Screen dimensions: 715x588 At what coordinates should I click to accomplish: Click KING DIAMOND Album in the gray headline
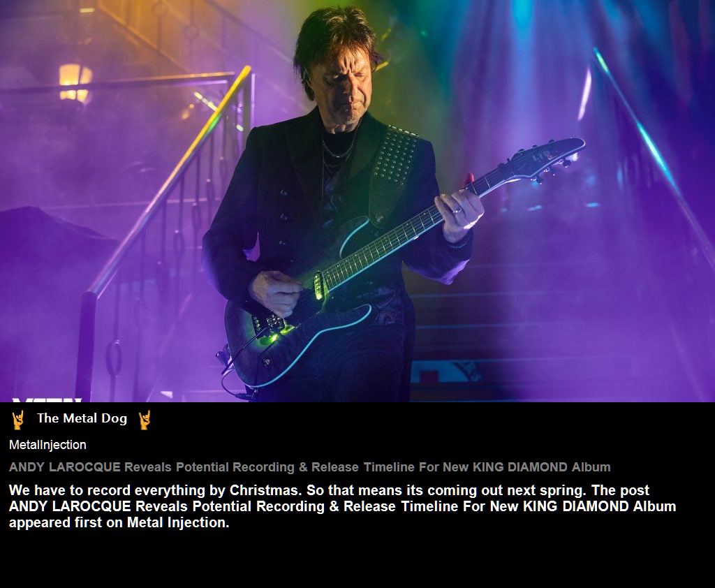coord(542,467)
